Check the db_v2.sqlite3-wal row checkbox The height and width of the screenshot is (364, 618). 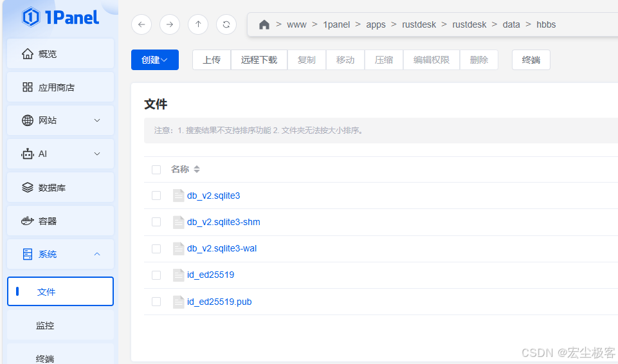pos(156,249)
